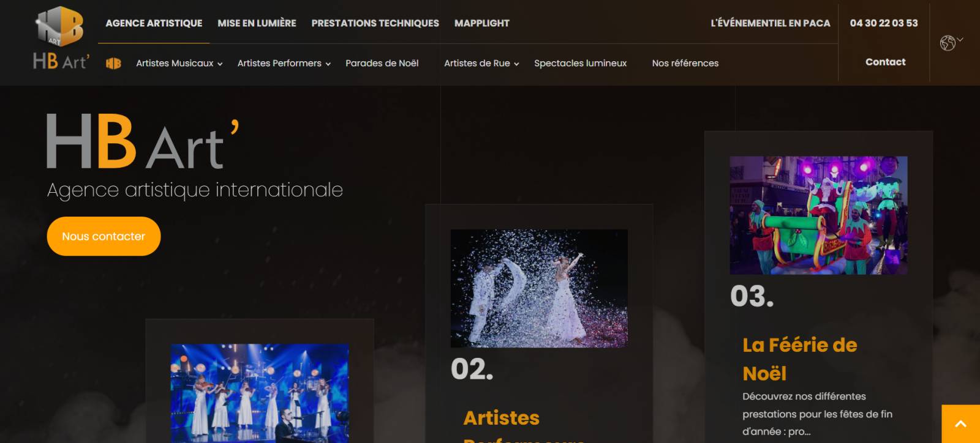
Task: Click the confetti dancers performance thumbnail
Action: [x=539, y=288]
